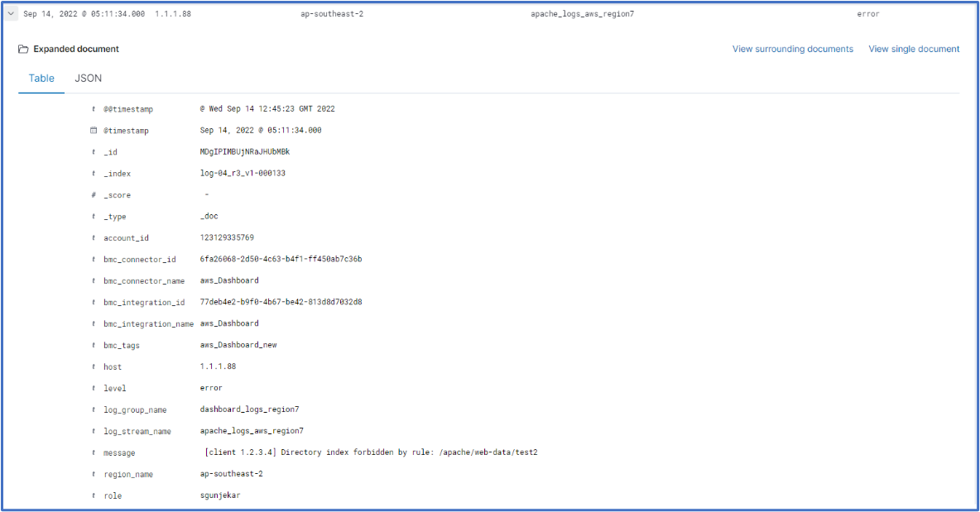This screenshot has height=512, width=980.
Task: Click the message value about Directory index forbidden
Action: [x=372, y=452]
